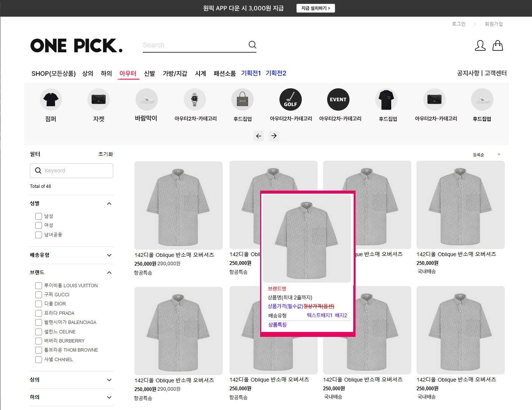Screen dimensions: 532x410
Task: Open the 패션소품 menu
Action: [x=225, y=74]
